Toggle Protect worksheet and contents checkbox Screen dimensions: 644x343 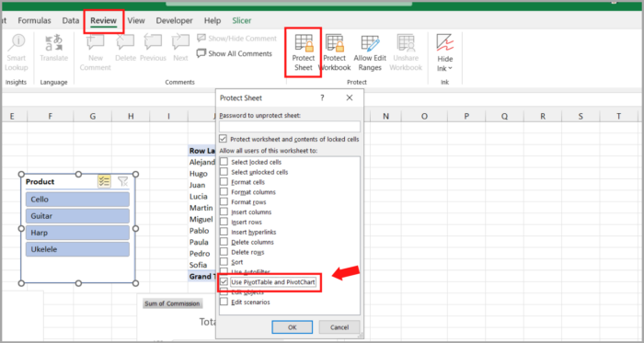(224, 139)
